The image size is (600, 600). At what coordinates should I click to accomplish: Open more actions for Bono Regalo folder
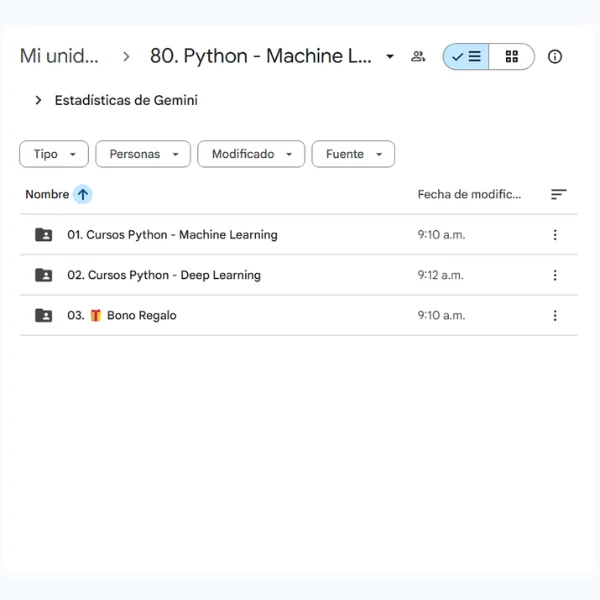click(x=555, y=315)
